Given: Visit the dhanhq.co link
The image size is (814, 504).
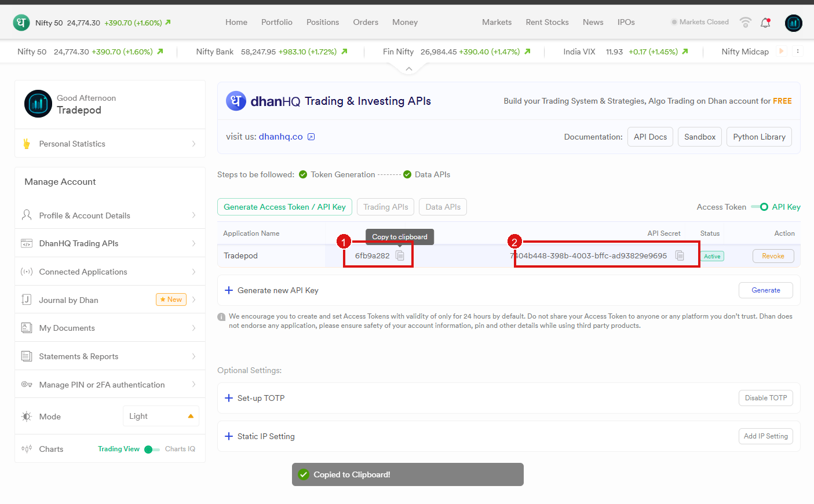Looking at the screenshot, I should [x=280, y=137].
